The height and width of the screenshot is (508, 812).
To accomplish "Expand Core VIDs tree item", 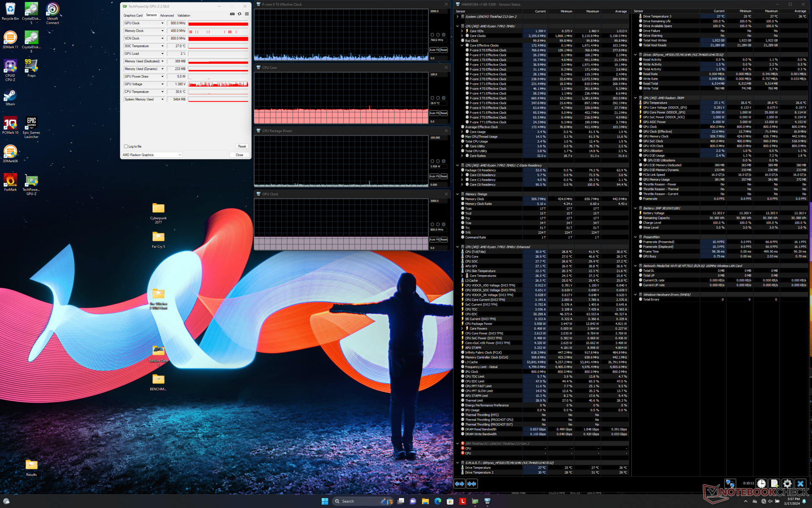I will click(x=462, y=31).
